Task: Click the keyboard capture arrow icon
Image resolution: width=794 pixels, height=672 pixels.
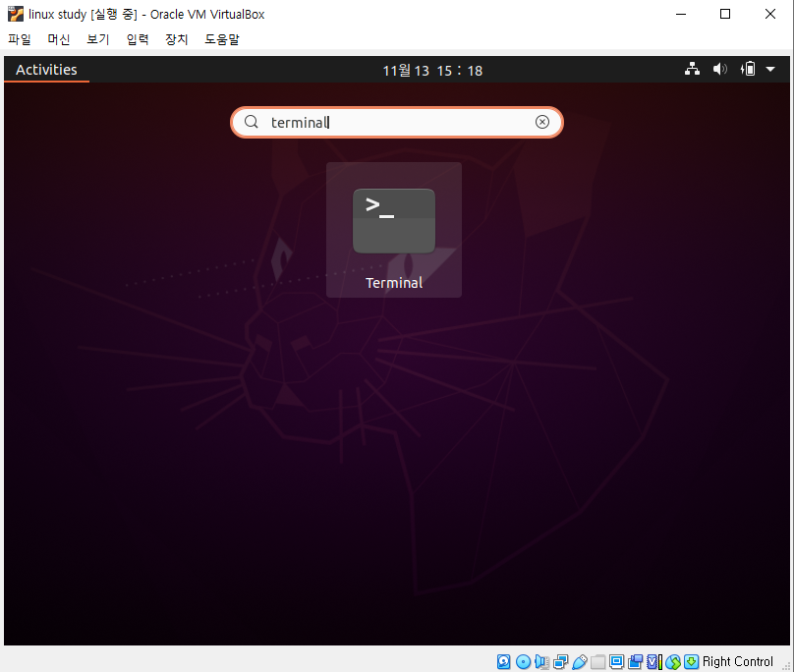Action: point(691,661)
